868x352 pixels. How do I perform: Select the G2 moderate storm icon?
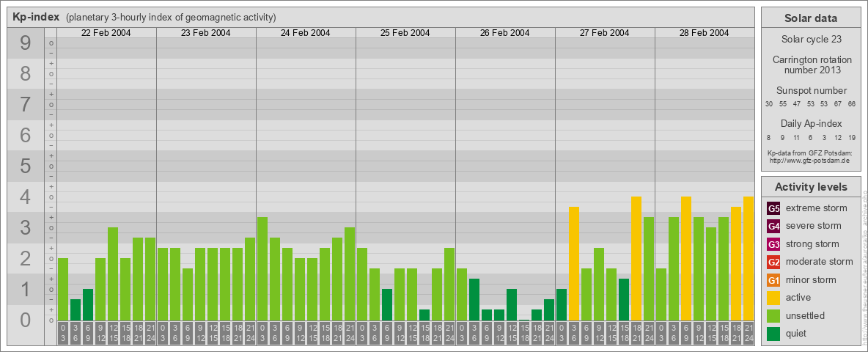pos(773,262)
